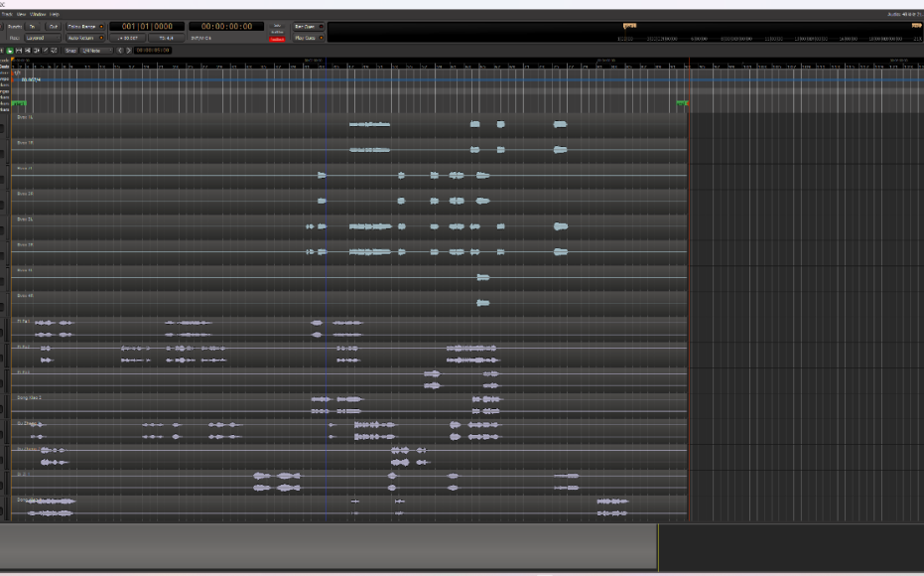Click the red Feedback alert button
This screenshot has height=576, width=924.
(277, 39)
